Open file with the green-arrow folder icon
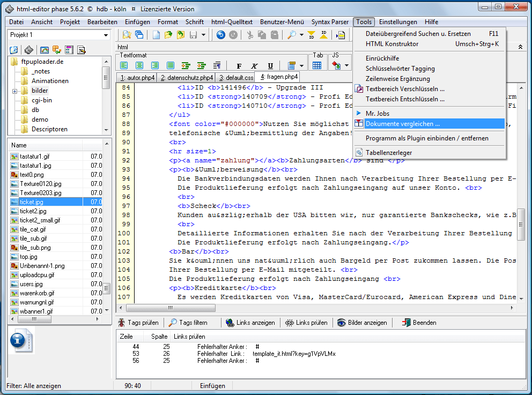This screenshot has height=395, width=532. 168,35
